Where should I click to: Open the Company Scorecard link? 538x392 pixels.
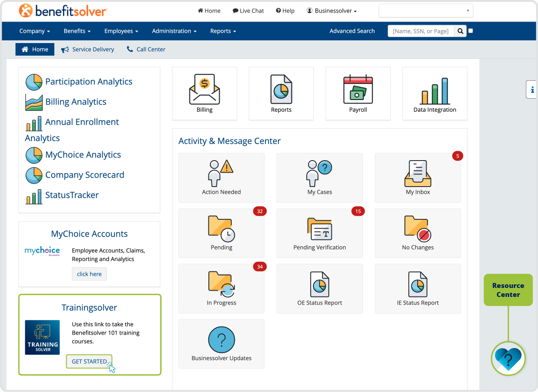click(85, 175)
